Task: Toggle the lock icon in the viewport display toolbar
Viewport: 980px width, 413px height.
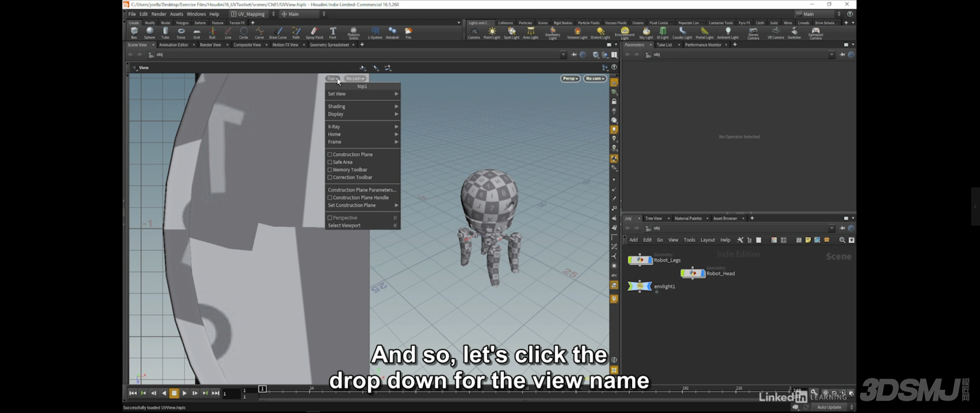Action: (614, 102)
